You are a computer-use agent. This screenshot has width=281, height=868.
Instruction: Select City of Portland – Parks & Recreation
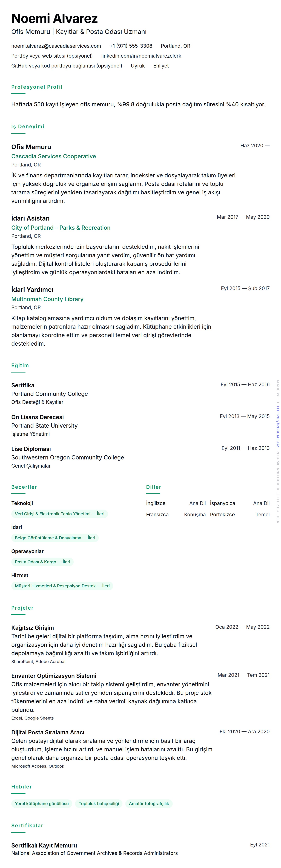tap(61, 228)
